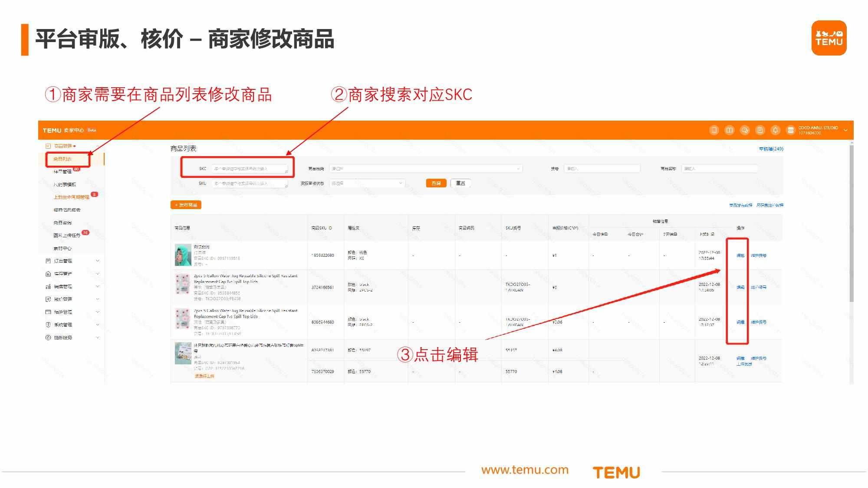Open 尺码表模板 in the sidebar

(65, 184)
